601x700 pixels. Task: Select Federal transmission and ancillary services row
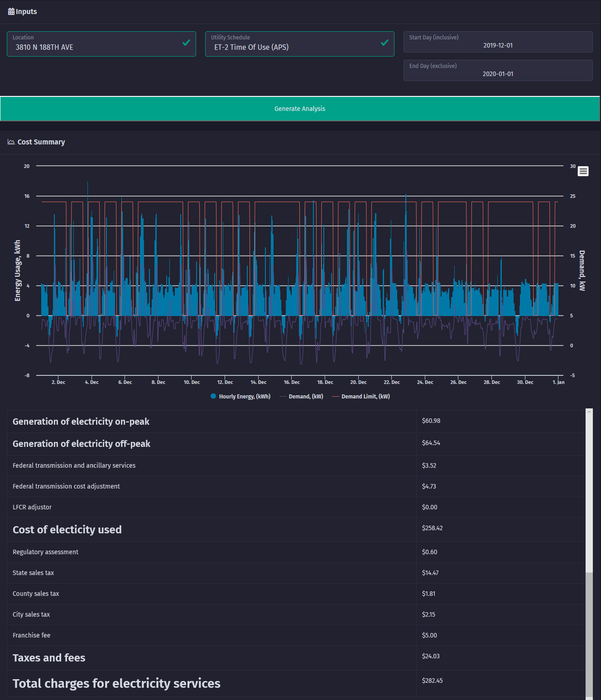(296, 465)
